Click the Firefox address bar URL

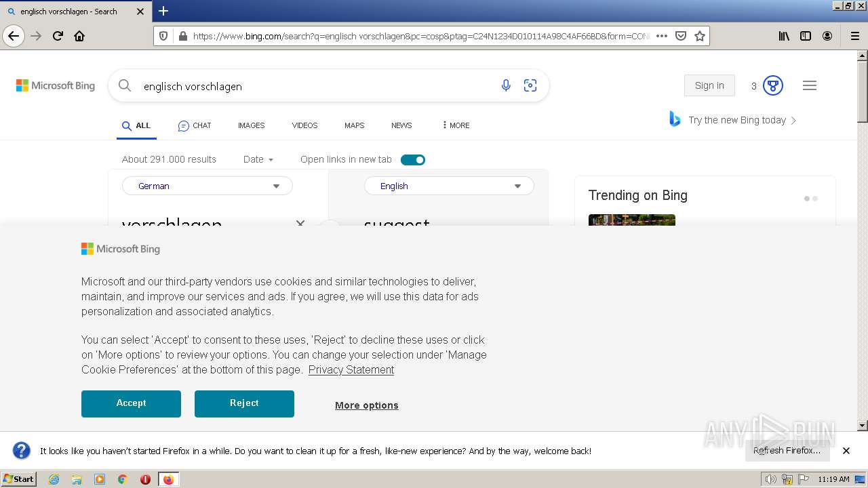click(x=421, y=36)
